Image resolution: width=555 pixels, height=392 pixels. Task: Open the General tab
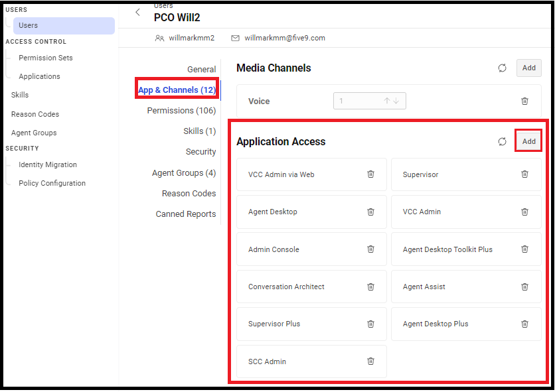pyautogui.click(x=201, y=70)
